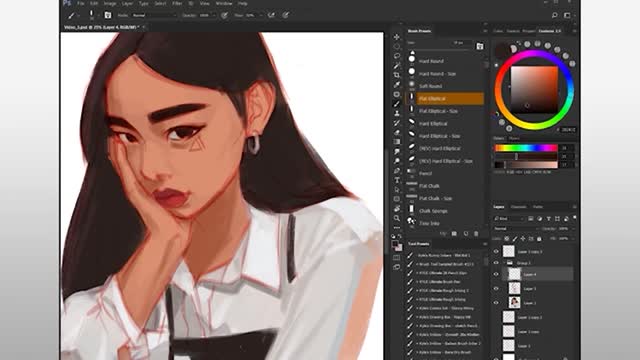
Task: Hide Layer 1 copy 3 eye icon
Action: 496,251
